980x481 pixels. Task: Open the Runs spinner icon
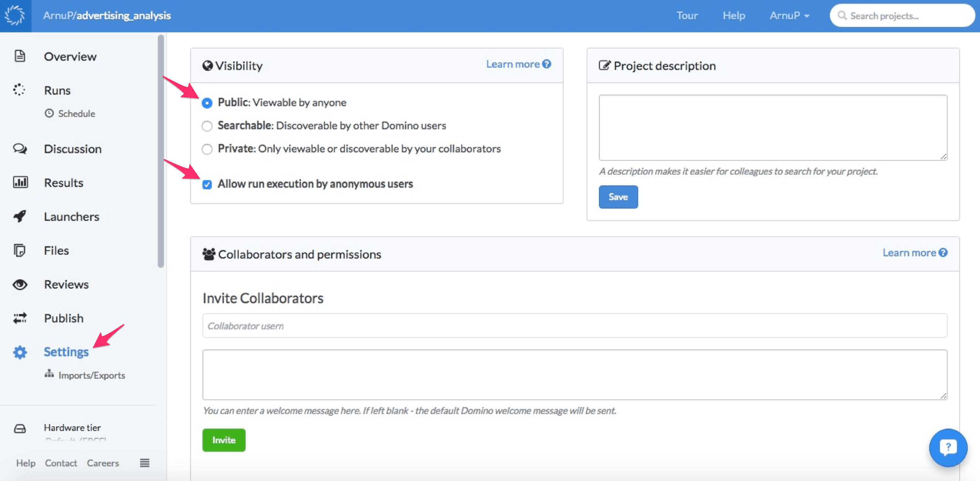click(19, 90)
